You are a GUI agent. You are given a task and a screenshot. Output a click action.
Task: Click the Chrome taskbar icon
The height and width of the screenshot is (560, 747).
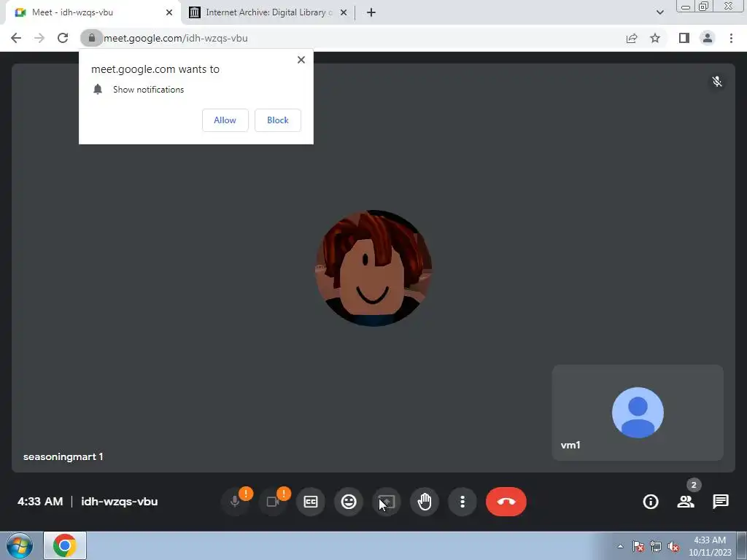65,545
